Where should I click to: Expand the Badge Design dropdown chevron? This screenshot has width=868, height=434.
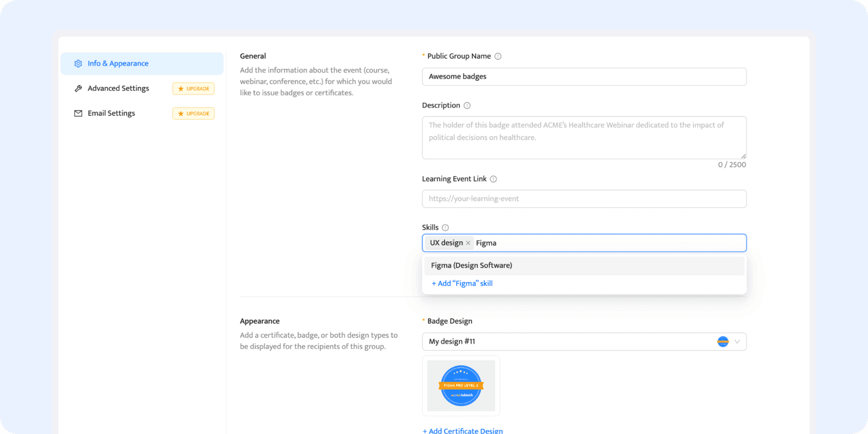click(737, 342)
